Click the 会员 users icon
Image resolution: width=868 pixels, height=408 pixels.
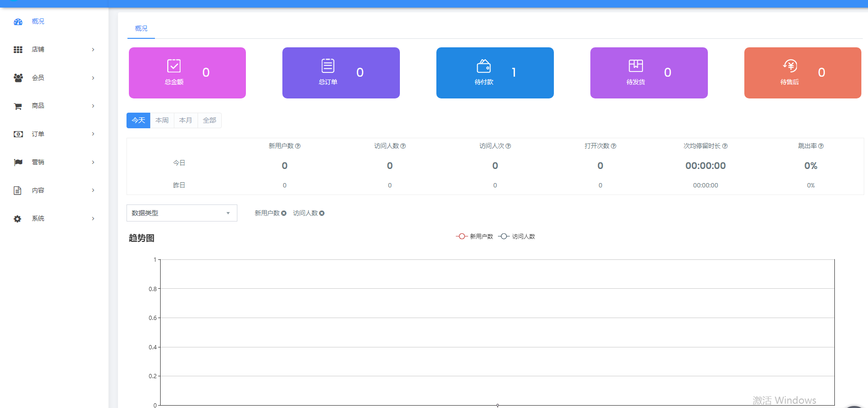[18, 78]
